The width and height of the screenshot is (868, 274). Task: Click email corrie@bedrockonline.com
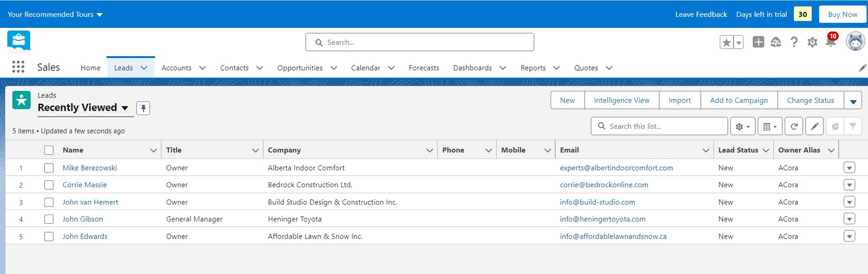click(604, 185)
